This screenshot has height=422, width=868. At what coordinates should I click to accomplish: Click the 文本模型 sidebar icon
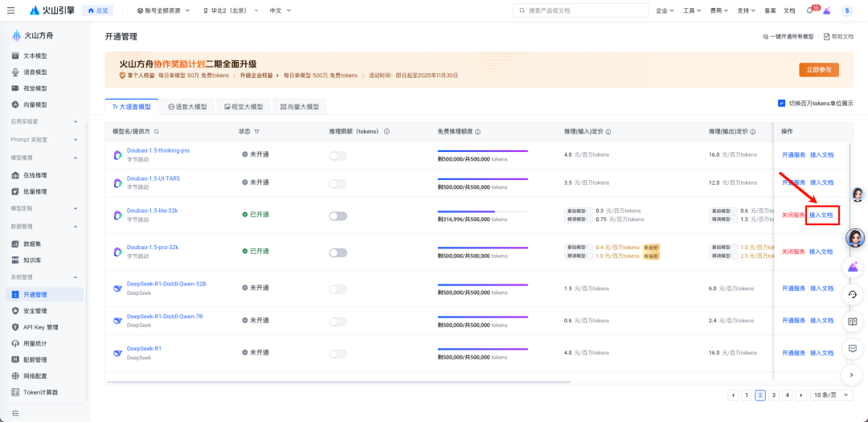(15, 56)
